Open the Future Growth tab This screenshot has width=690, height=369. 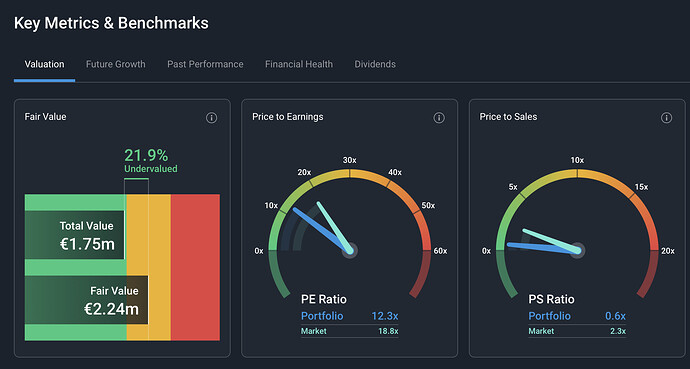click(x=115, y=64)
